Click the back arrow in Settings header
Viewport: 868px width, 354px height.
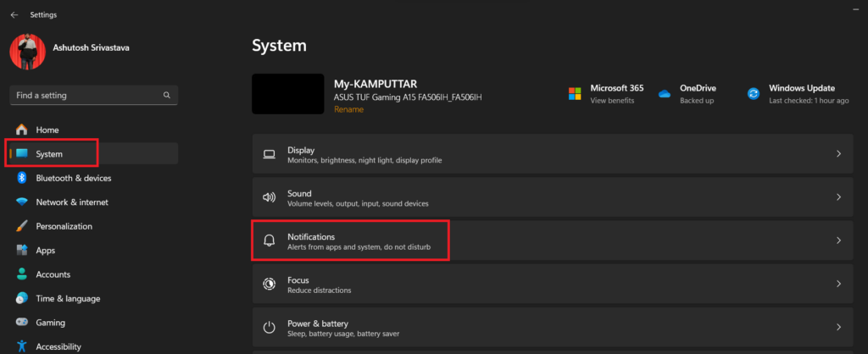tap(14, 14)
